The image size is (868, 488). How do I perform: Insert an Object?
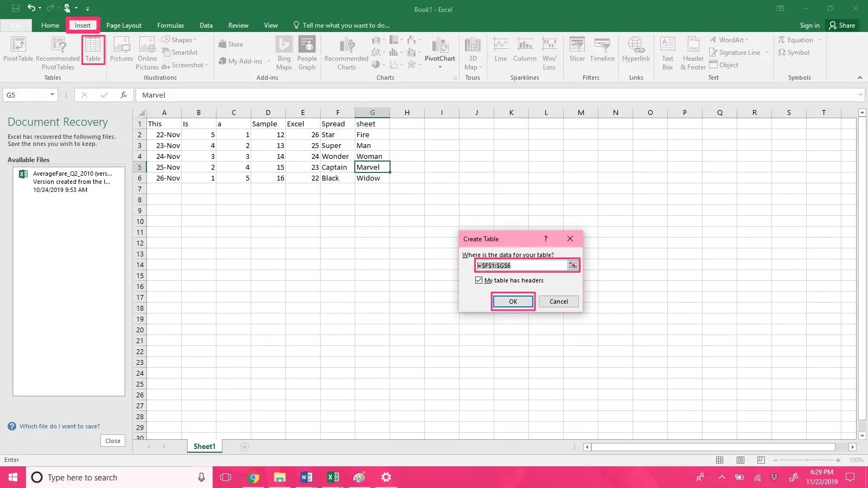pos(724,65)
